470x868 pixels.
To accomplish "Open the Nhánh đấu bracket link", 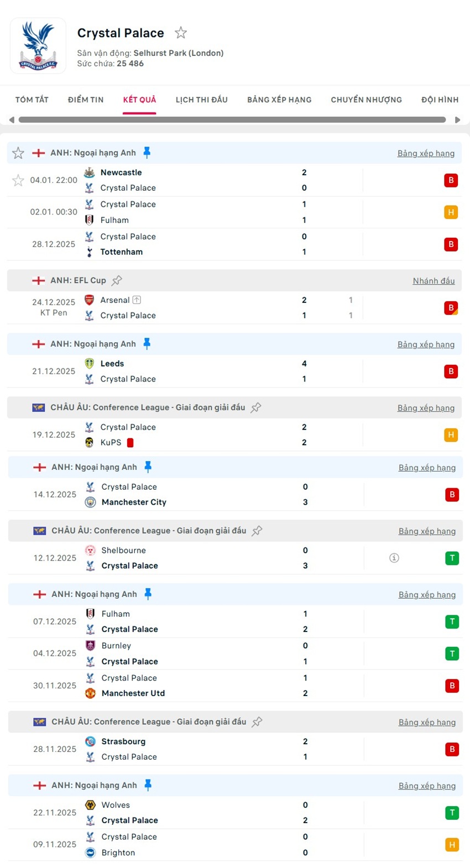I will pyautogui.click(x=434, y=281).
